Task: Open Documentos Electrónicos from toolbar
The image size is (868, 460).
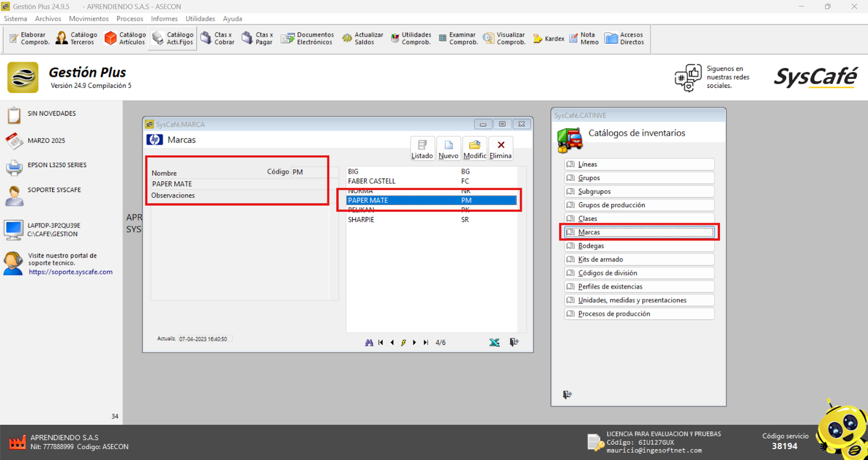Action: (x=307, y=39)
